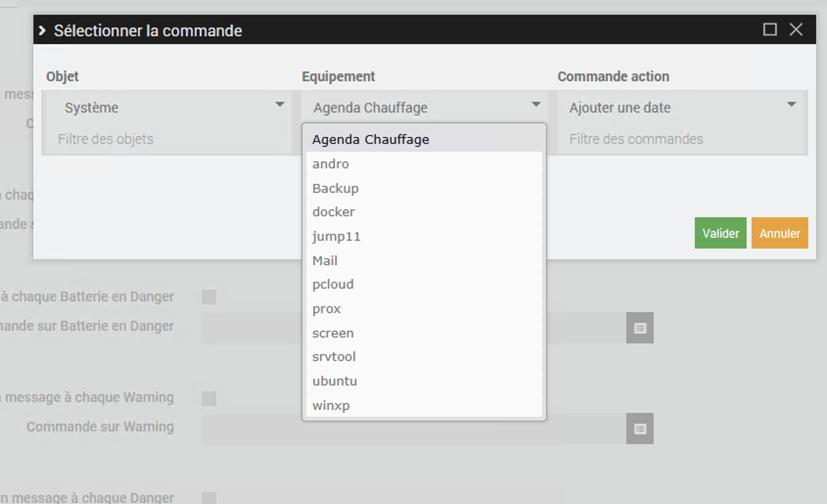Open the Objet dropdown showing Système

tap(169, 107)
